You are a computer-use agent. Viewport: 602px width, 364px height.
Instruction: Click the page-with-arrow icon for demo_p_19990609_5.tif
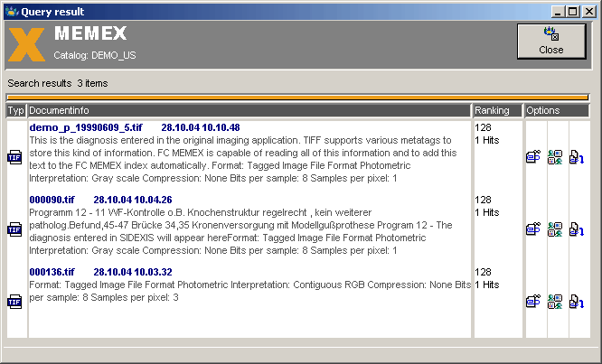pos(576,157)
